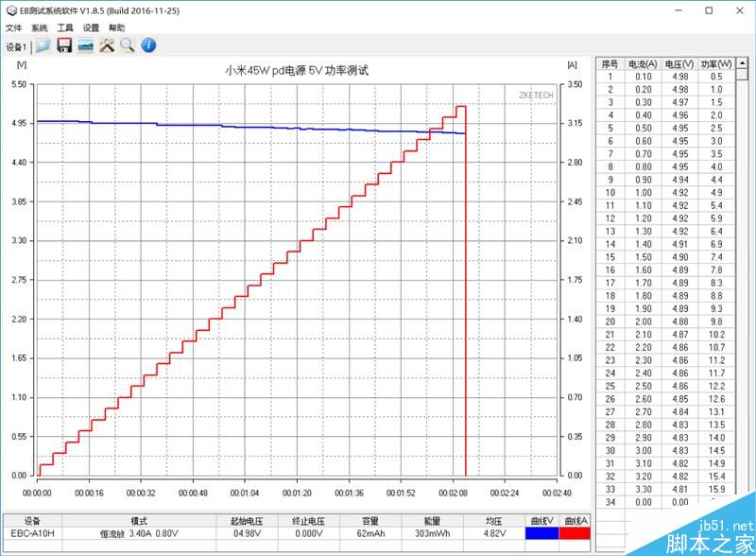Click the 00:01:04 time axis label
Image resolution: width=756 pixels, height=556 pixels.
pos(245,493)
